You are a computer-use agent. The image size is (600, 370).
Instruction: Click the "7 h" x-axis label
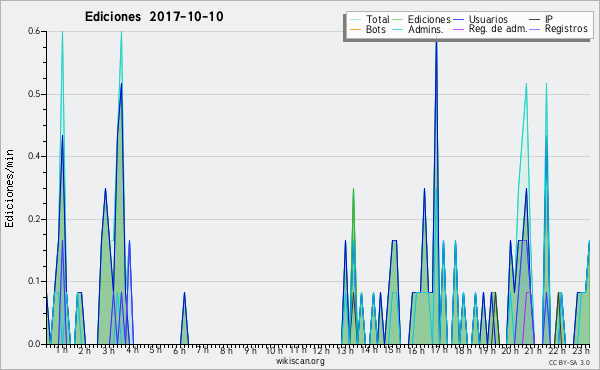(x=203, y=350)
